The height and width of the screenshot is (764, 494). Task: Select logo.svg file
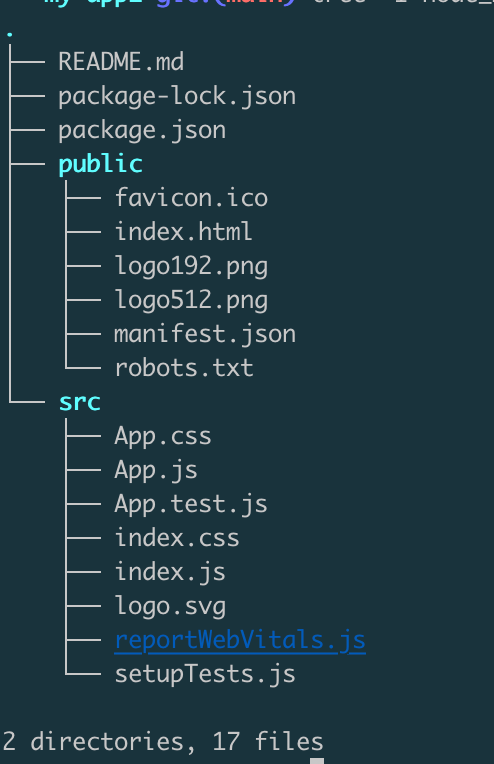[170, 607]
